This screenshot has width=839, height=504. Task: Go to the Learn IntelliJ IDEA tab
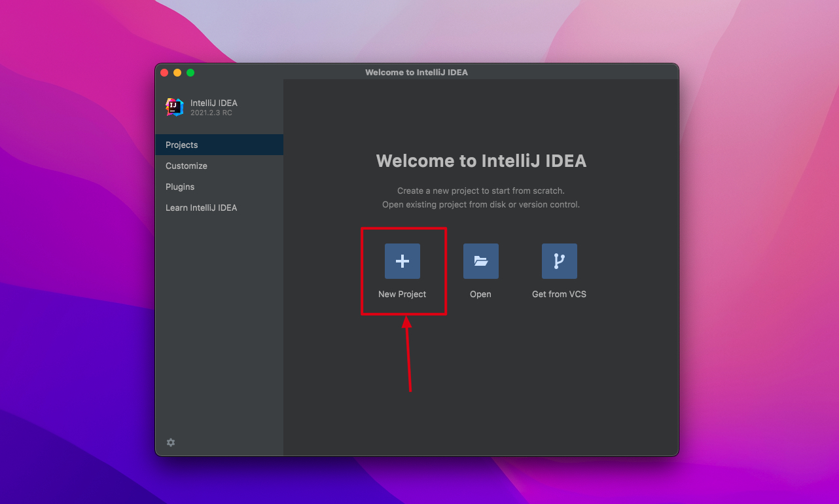pyautogui.click(x=219, y=207)
